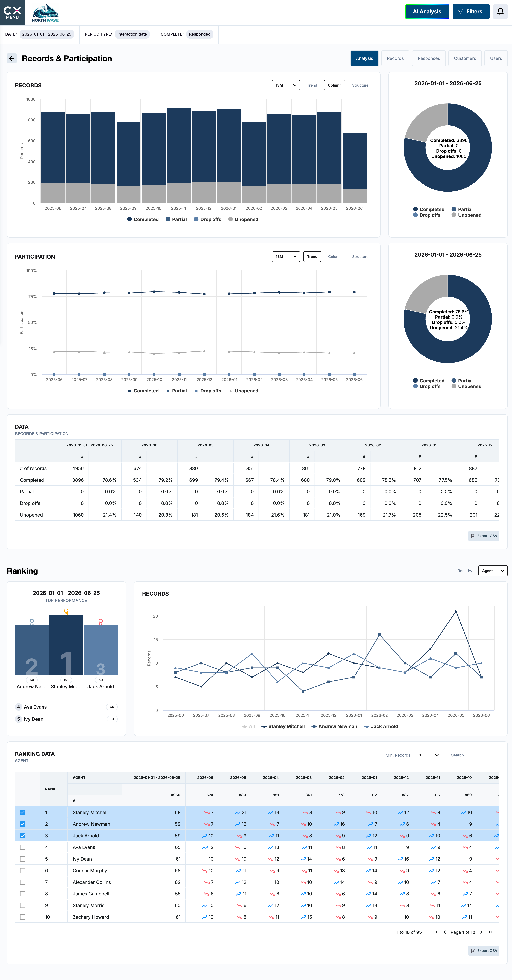Select Ivy Dean in top performance list
Image resolution: width=512 pixels, height=980 pixels.
tap(66, 719)
